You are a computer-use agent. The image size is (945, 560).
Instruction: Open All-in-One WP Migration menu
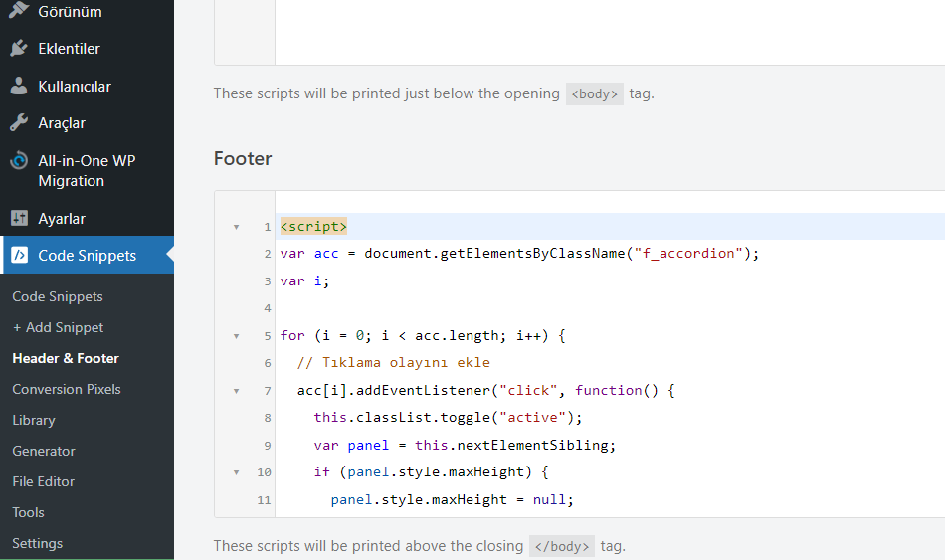(x=87, y=171)
